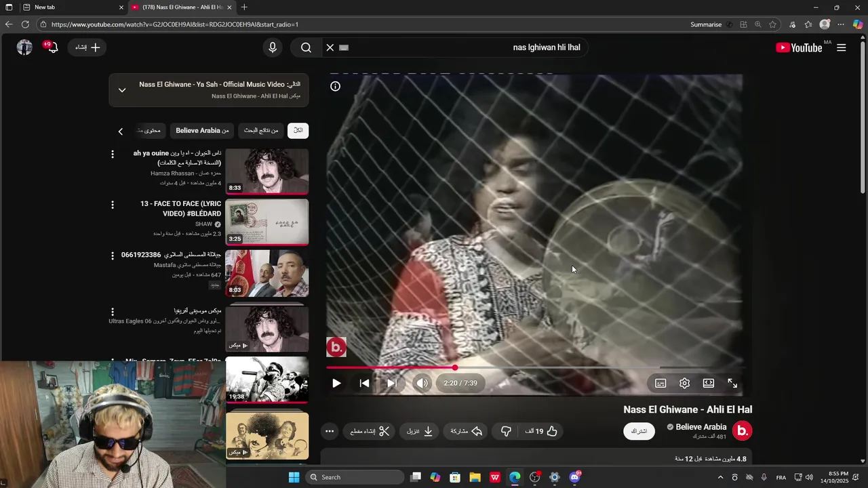Create a clip with scissors button
The image size is (868, 488).
(370, 431)
